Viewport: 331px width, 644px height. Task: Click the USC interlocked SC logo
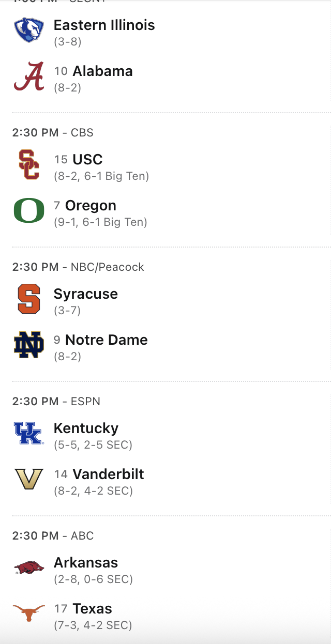(29, 164)
